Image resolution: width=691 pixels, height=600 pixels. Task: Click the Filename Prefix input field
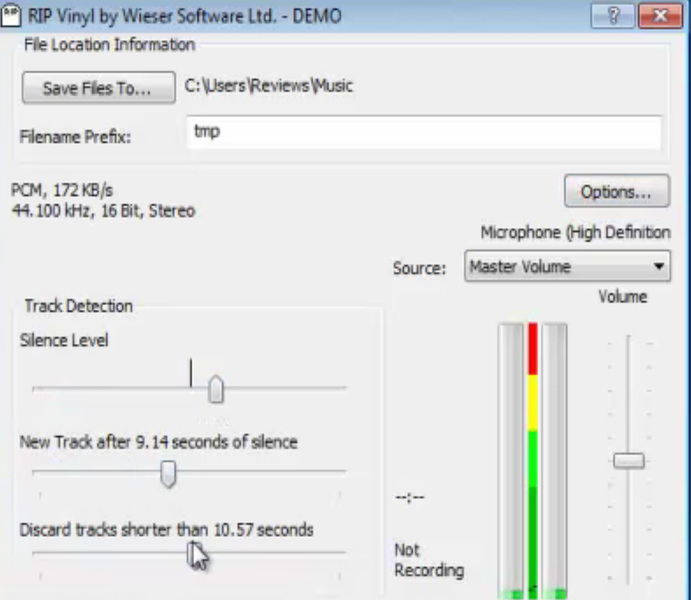point(424,132)
